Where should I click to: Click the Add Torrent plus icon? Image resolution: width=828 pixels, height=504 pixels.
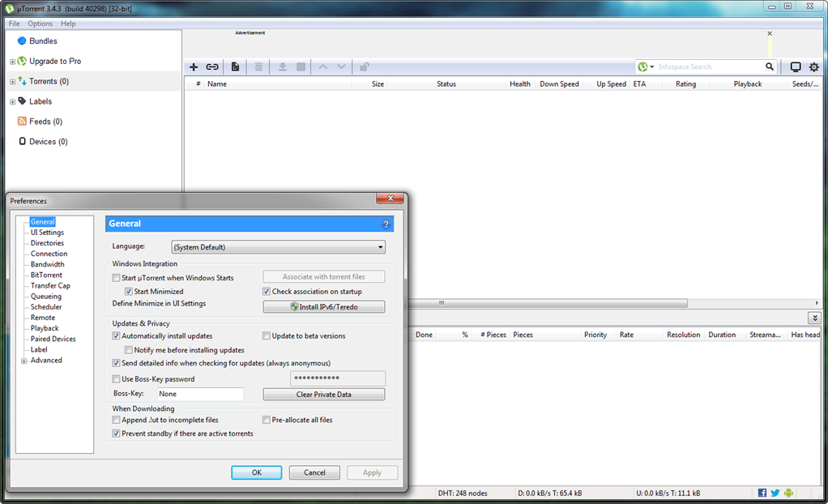click(x=194, y=67)
